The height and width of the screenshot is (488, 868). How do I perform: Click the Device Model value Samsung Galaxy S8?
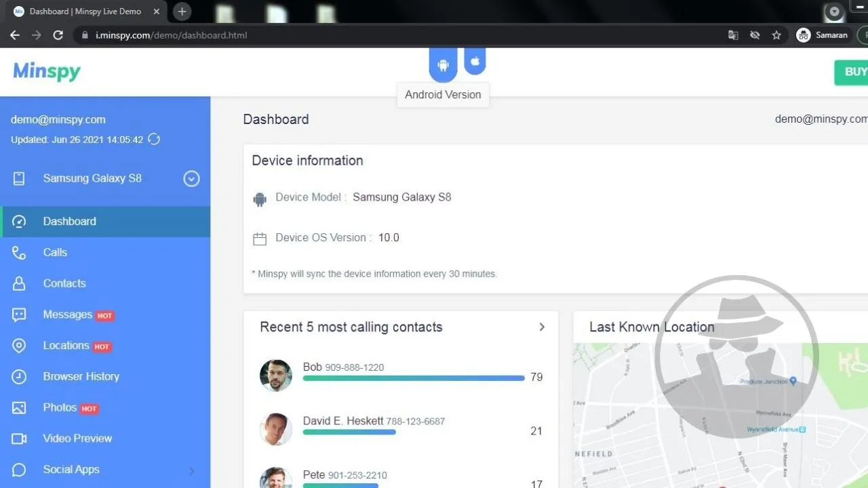402,197
